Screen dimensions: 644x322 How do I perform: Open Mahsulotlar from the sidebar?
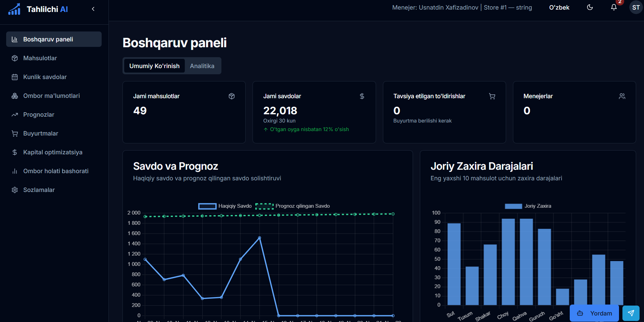pos(40,58)
